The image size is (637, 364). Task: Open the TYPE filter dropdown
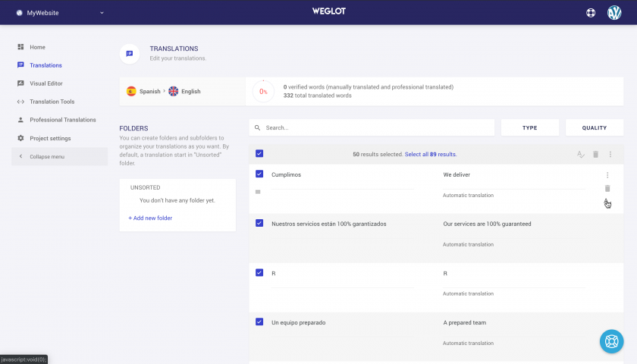coord(530,127)
